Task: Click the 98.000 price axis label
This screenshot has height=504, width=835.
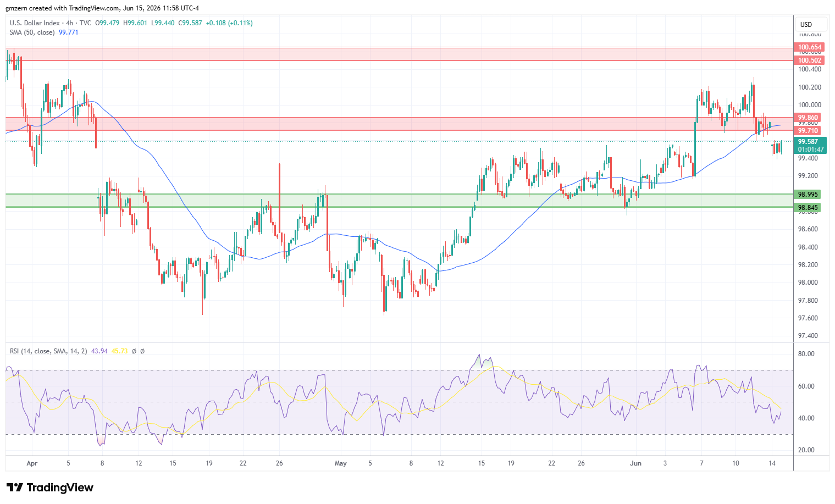Action: (808, 283)
